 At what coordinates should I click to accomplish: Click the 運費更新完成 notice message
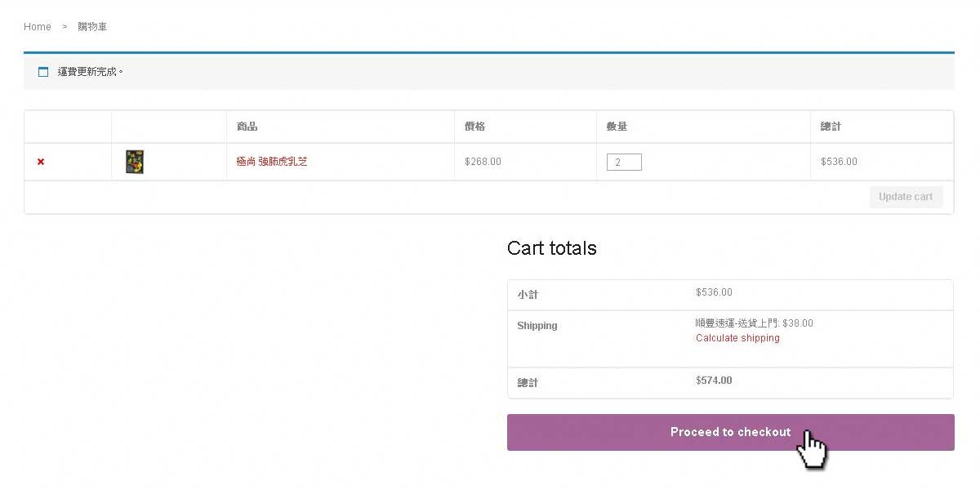pyautogui.click(x=90, y=72)
